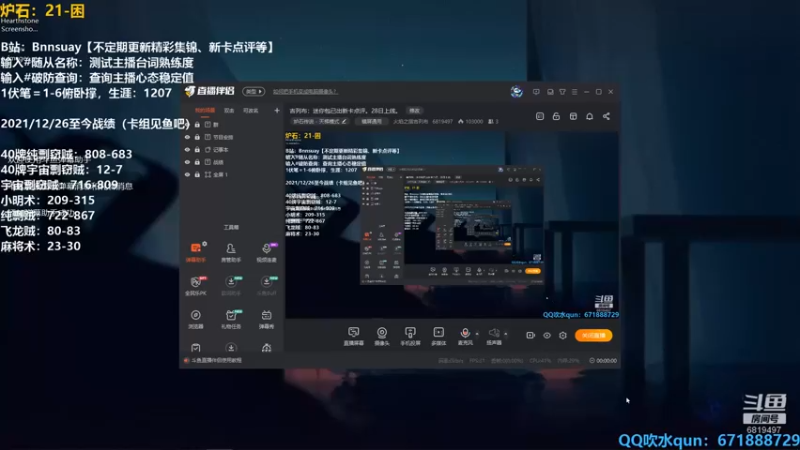The image size is (800, 450).
Task: Click the orange 关闭直播 button
Action: coord(593,335)
